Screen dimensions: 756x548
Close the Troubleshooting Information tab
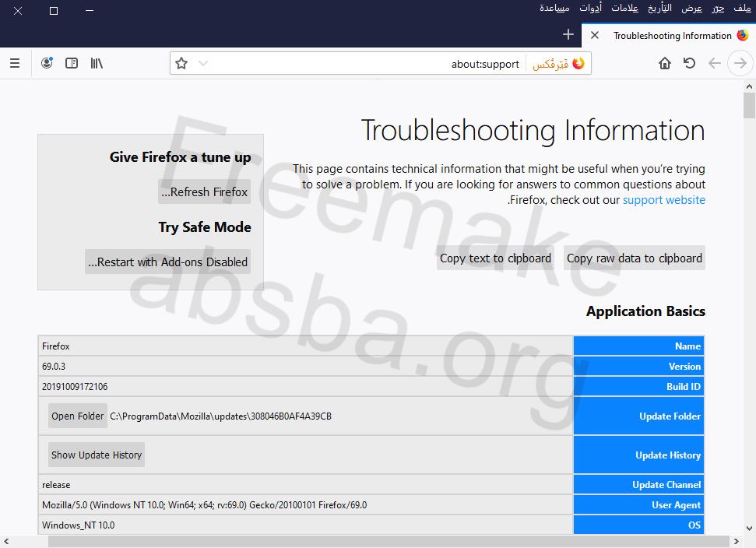click(595, 35)
